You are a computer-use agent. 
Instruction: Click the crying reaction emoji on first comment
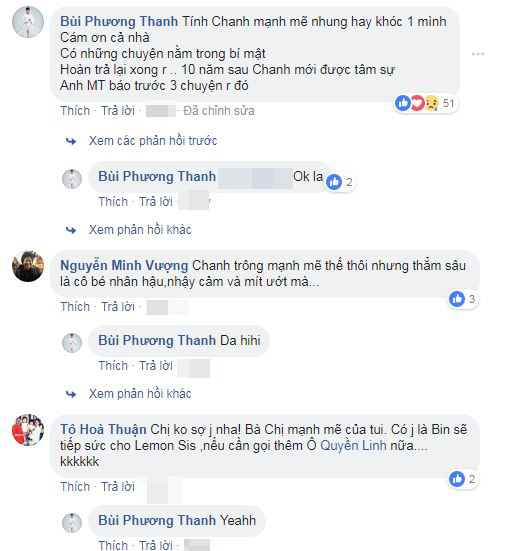coord(432,103)
